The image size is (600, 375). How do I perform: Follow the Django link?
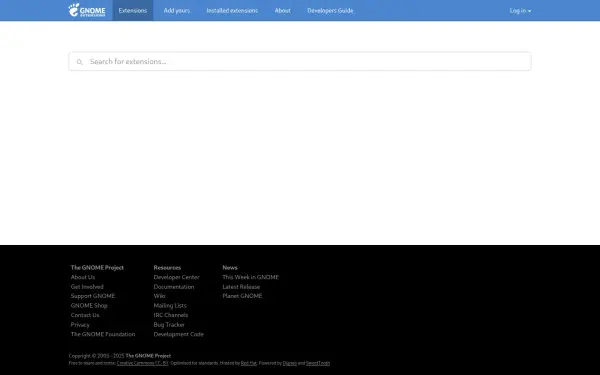point(290,363)
